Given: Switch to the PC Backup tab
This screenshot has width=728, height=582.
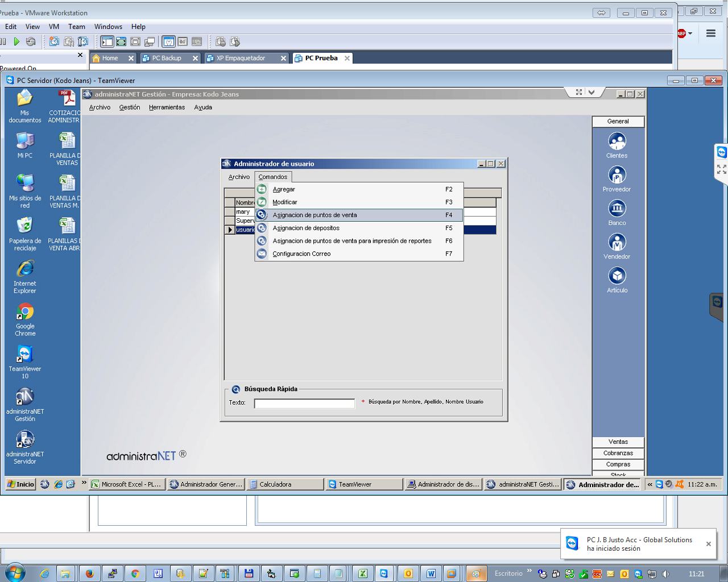Looking at the screenshot, I should pos(167,58).
